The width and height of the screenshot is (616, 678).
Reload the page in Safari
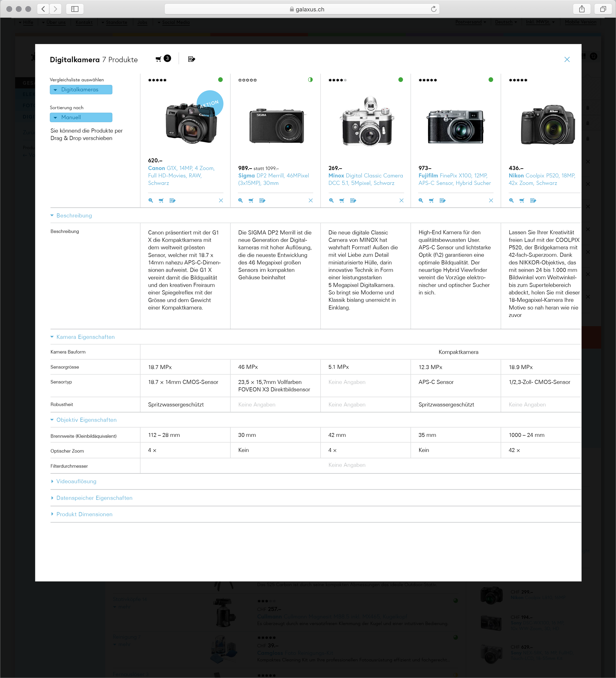(434, 9)
